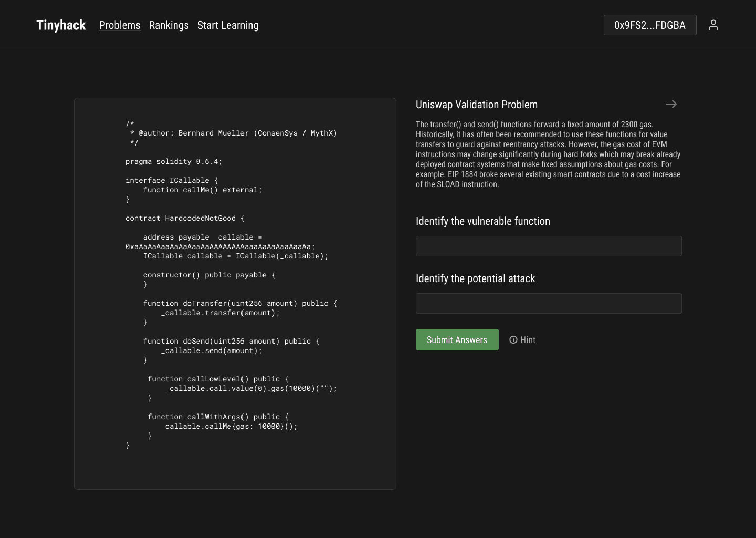Viewport: 756px width, 538px height.
Task: Click '_callable.send(amount);' line
Action: pos(212,350)
